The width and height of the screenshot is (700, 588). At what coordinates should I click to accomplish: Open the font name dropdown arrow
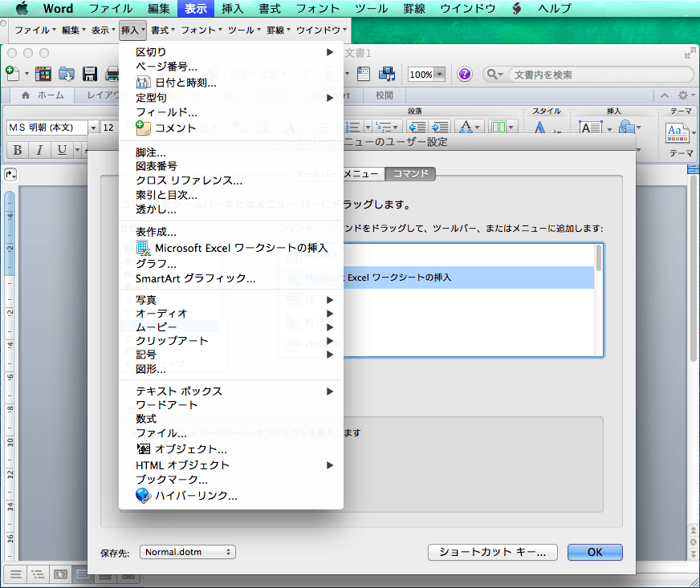pos(93,128)
